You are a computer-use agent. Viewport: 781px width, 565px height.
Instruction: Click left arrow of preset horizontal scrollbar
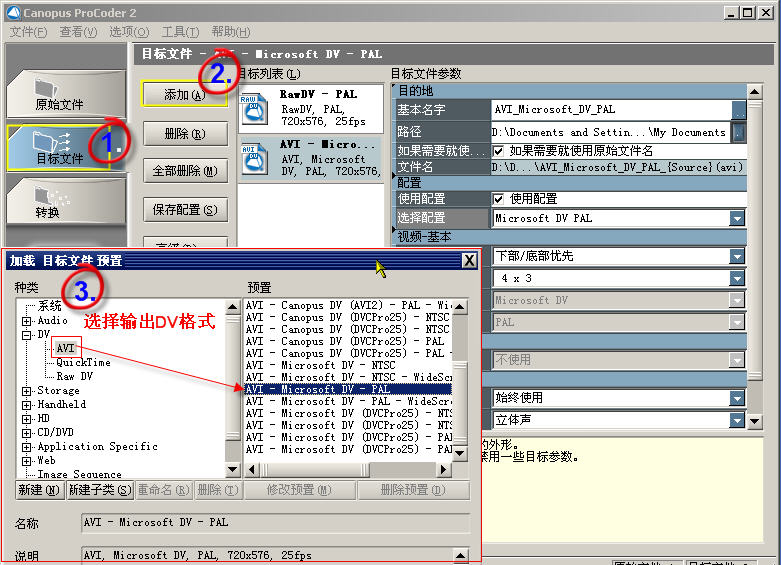click(252, 469)
